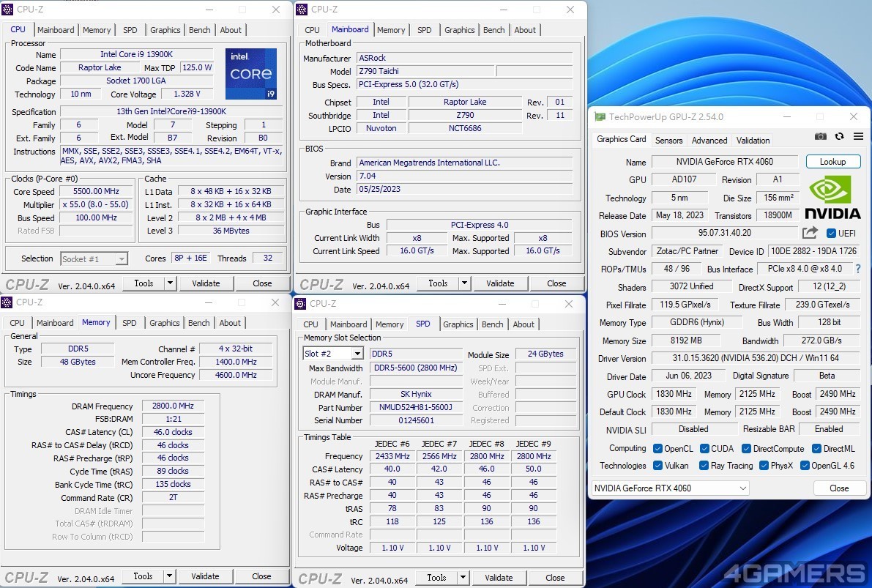Toggle the OpenGL 4.6 checkbox
Screen dimensions: 872x588
(805, 465)
